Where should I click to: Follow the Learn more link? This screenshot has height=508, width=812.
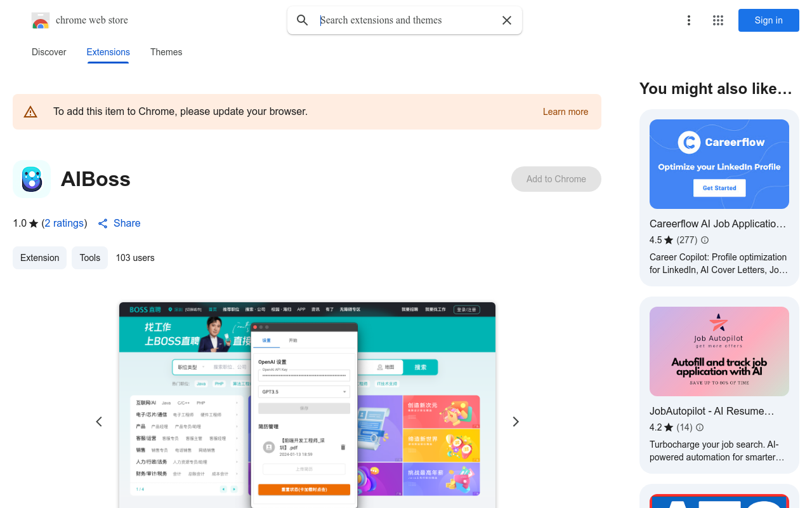565,112
